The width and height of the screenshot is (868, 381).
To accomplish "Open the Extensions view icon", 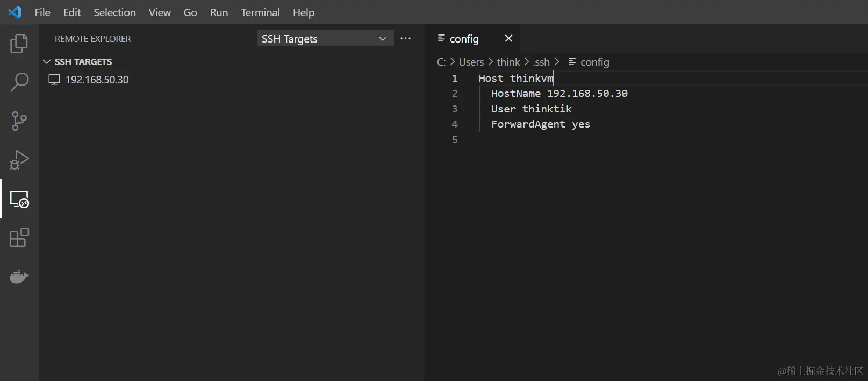I will [19, 237].
